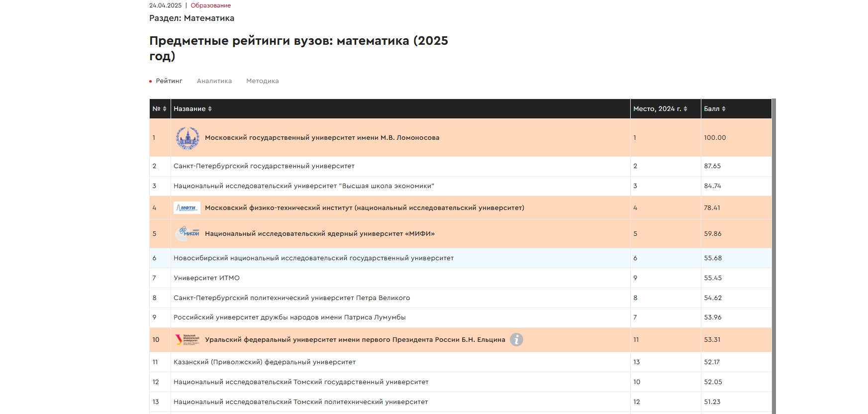Open Московский государственный университет имени М.В. Ломоносова
The image size is (868, 414).
tap(322, 138)
